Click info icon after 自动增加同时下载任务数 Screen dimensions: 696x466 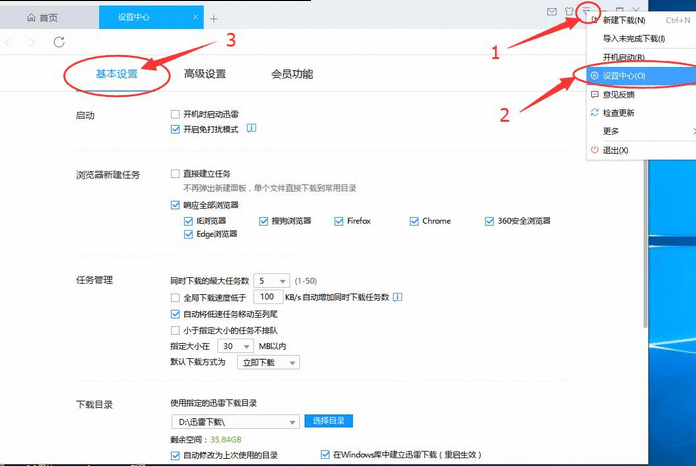(x=398, y=297)
